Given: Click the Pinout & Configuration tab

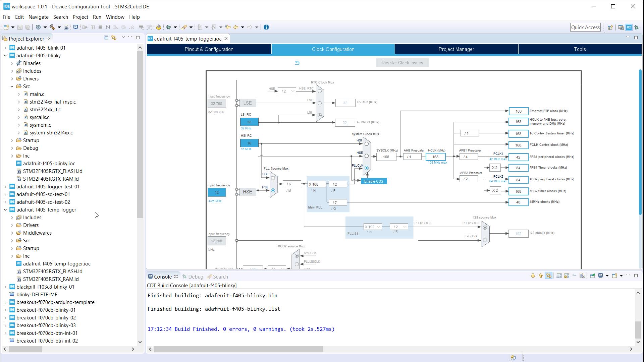Looking at the screenshot, I should (x=209, y=49).
